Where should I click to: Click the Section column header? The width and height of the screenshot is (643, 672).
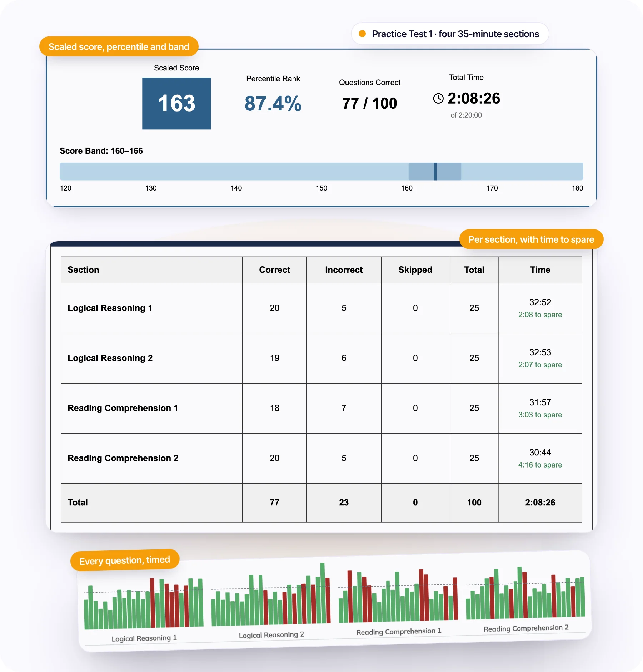(x=152, y=270)
